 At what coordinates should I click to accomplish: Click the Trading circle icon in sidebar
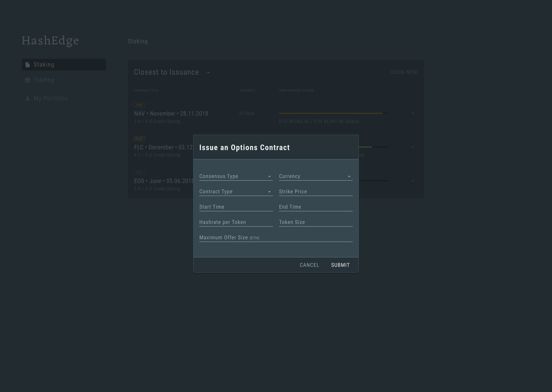[28, 80]
